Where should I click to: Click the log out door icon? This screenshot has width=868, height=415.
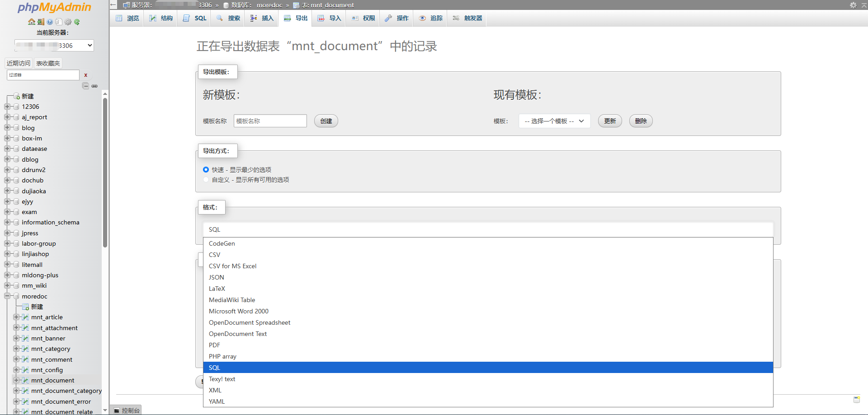point(41,22)
